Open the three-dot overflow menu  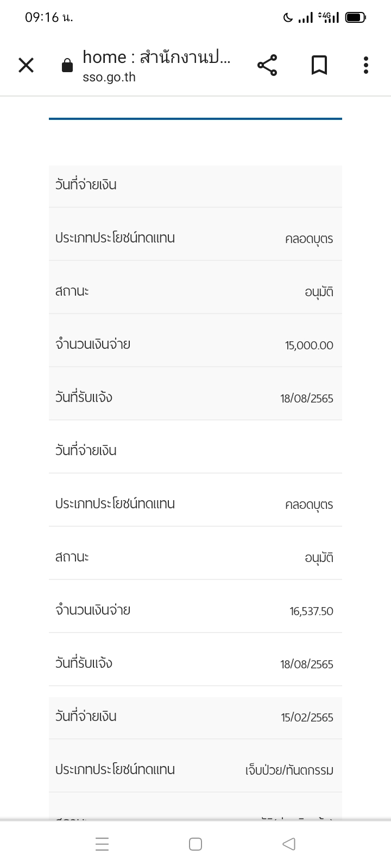tap(366, 66)
